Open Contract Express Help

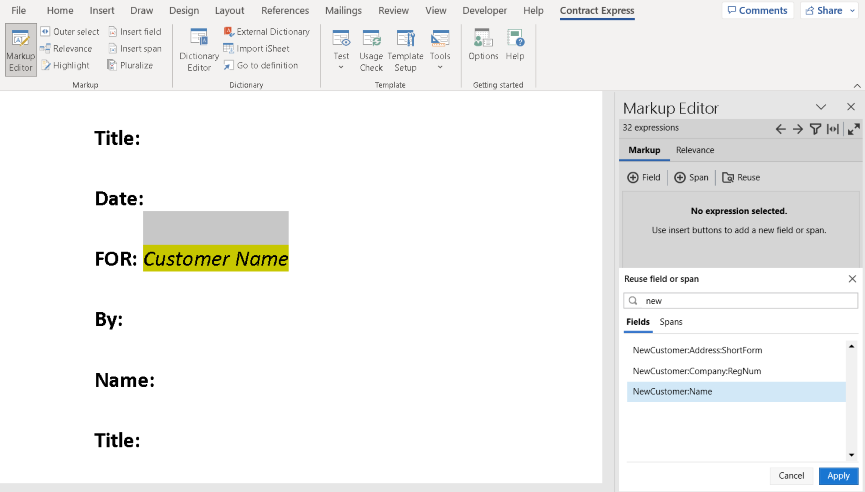click(515, 46)
